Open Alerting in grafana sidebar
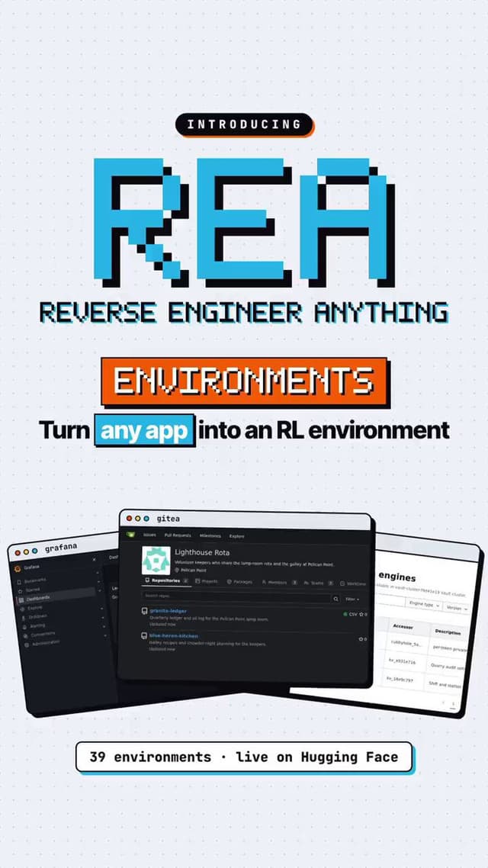 point(37,625)
